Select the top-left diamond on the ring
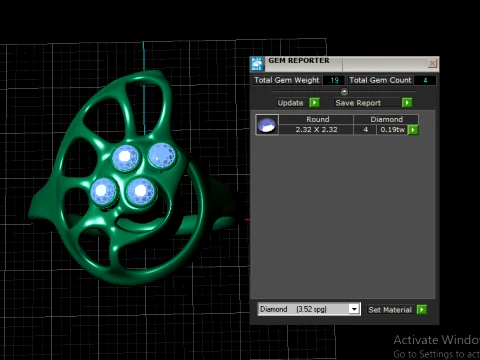 coord(125,157)
